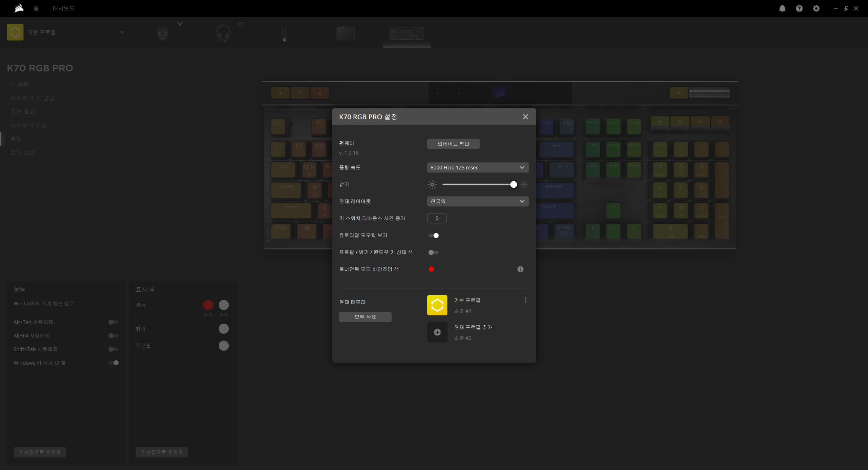Open the 현재 레이아웃 dropdown
868x470 pixels.
[478, 201]
